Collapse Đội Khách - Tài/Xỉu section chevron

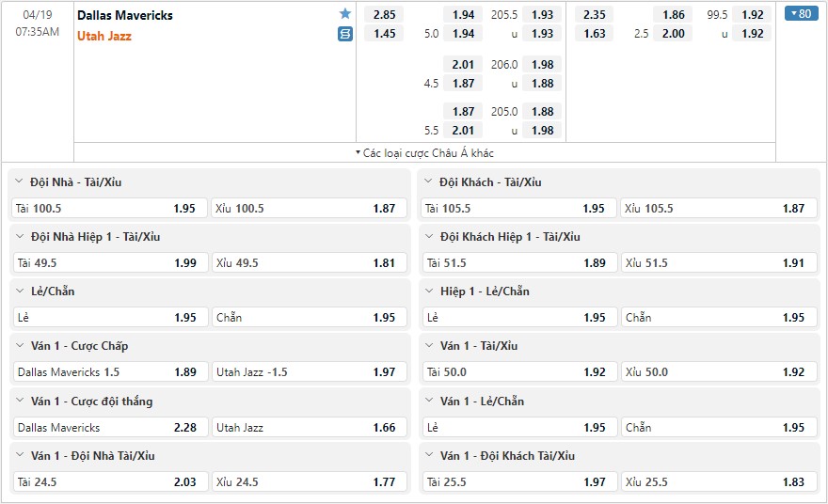coord(428,181)
